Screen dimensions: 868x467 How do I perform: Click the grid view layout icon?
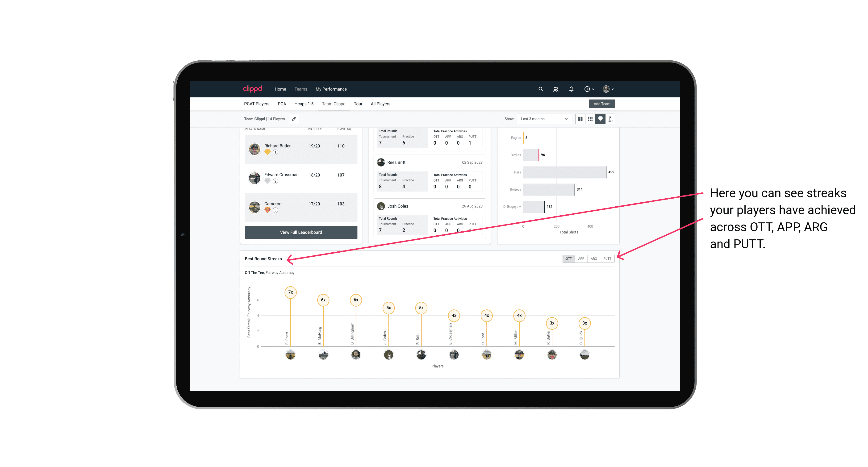point(580,119)
